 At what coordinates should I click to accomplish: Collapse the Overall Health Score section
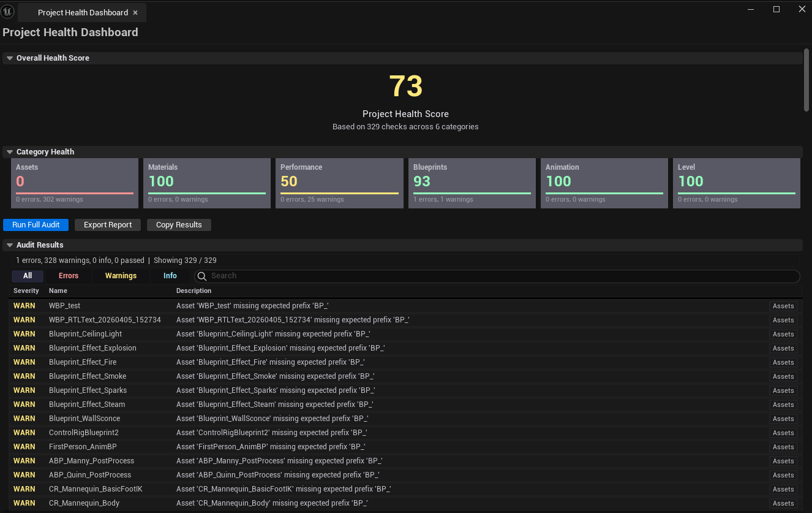click(x=10, y=58)
